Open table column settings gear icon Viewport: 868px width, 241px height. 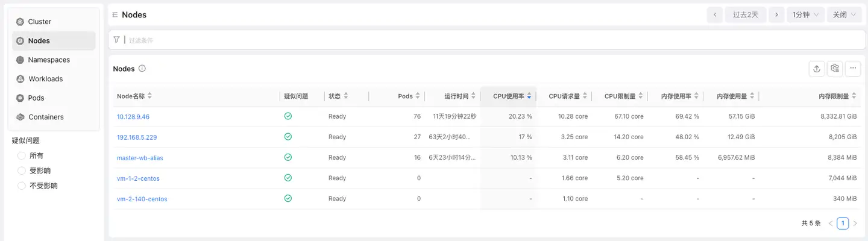click(x=835, y=69)
